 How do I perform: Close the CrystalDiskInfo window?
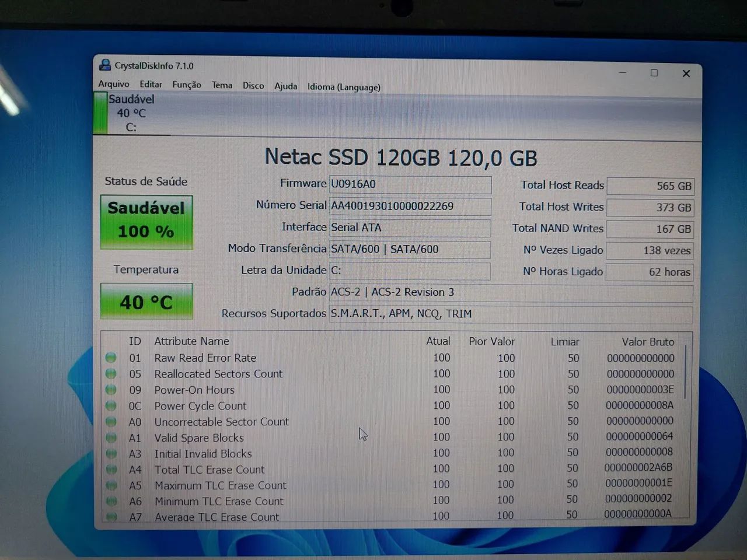(686, 73)
